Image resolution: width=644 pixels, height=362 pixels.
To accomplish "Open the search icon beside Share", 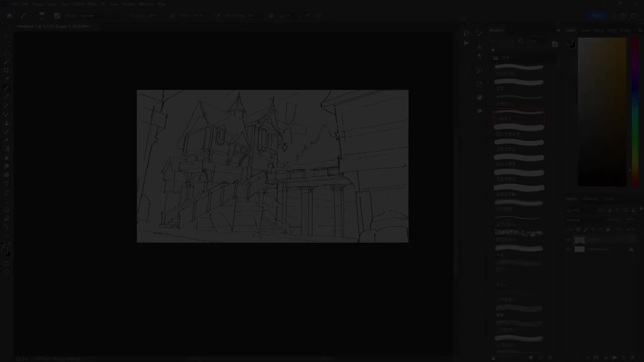I will click(613, 16).
